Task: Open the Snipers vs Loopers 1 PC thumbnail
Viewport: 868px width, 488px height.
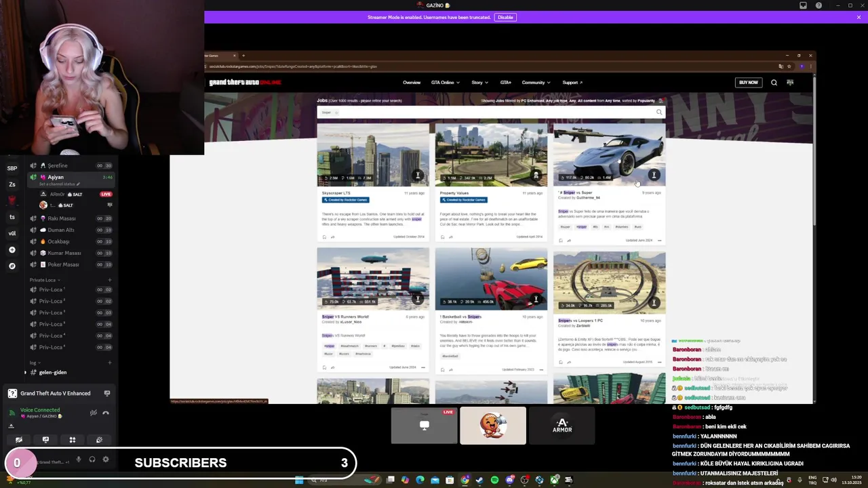Action: coord(609,282)
